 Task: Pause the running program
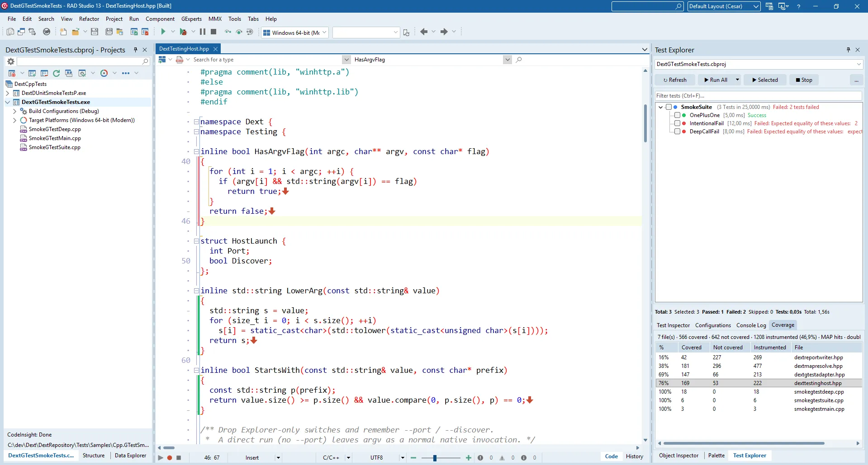(203, 32)
